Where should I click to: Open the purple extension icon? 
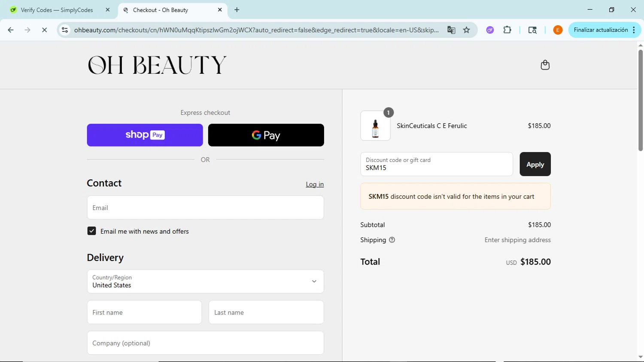point(490,30)
